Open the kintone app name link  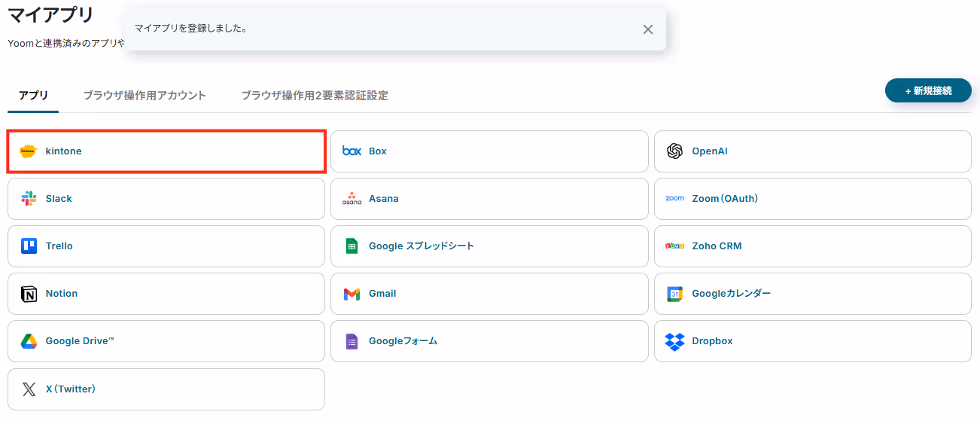(x=63, y=151)
